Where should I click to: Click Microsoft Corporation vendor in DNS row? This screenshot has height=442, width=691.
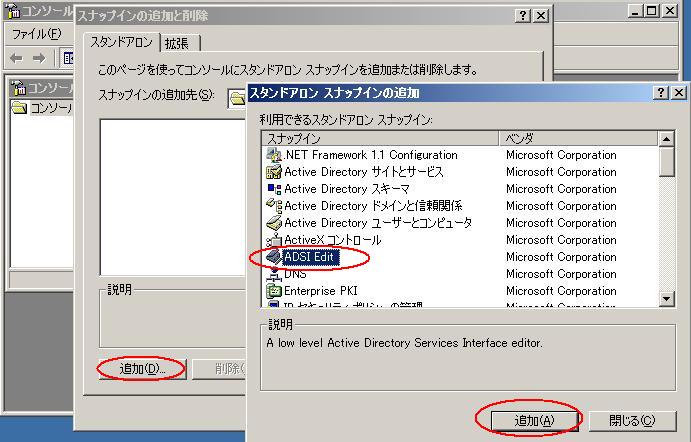(x=561, y=274)
